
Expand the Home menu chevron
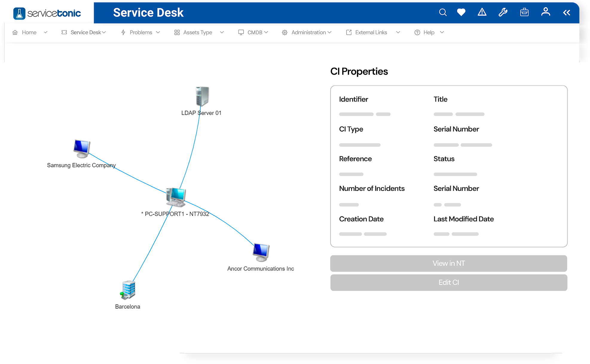click(x=46, y=32)
